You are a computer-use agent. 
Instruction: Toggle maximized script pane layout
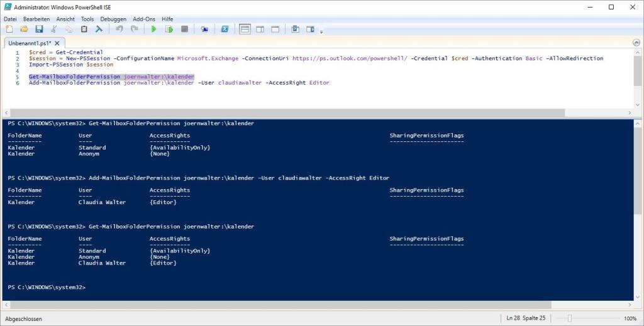click(274, 29)
